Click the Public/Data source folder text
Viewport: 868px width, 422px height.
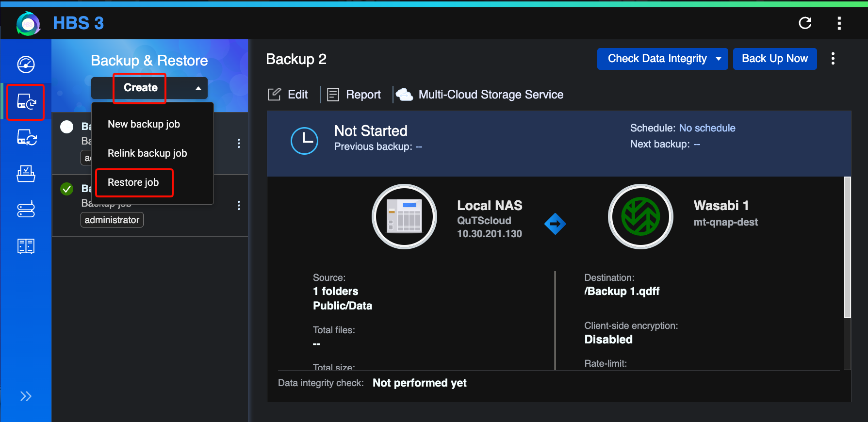(343, 306)
